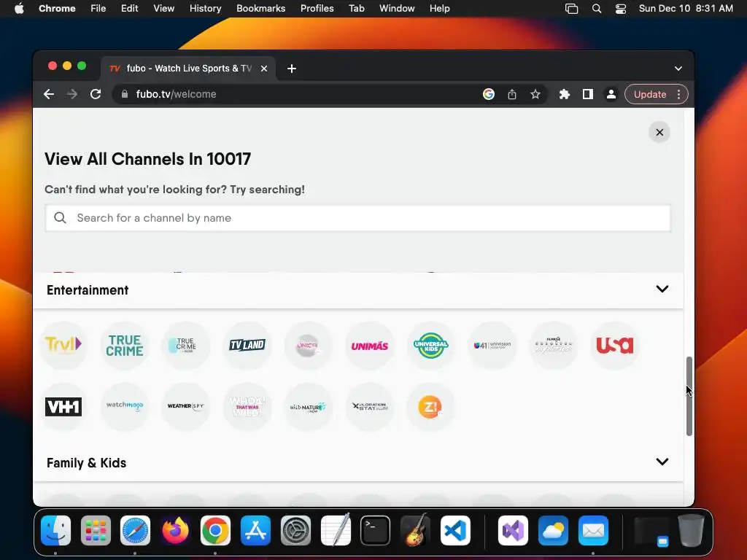
Task: Open GarageBand from the Dock
Action: coord(415,531)
